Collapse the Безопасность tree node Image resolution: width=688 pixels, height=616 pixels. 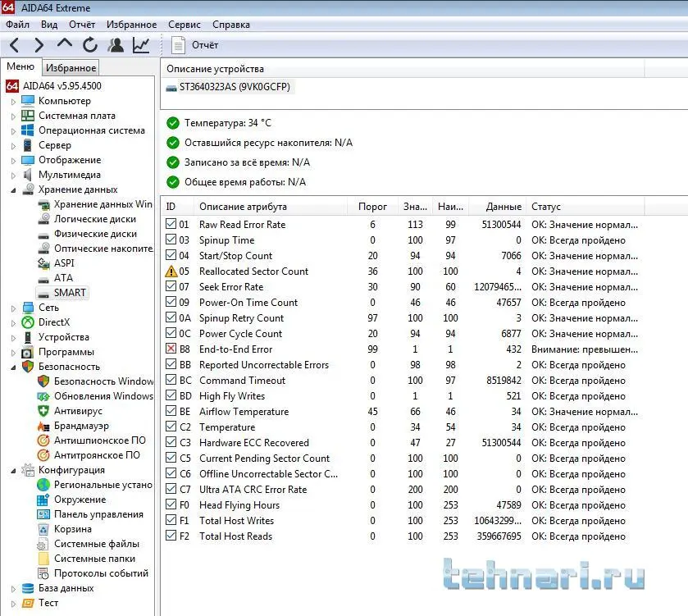pyautogui.click(x=13, y=367)
